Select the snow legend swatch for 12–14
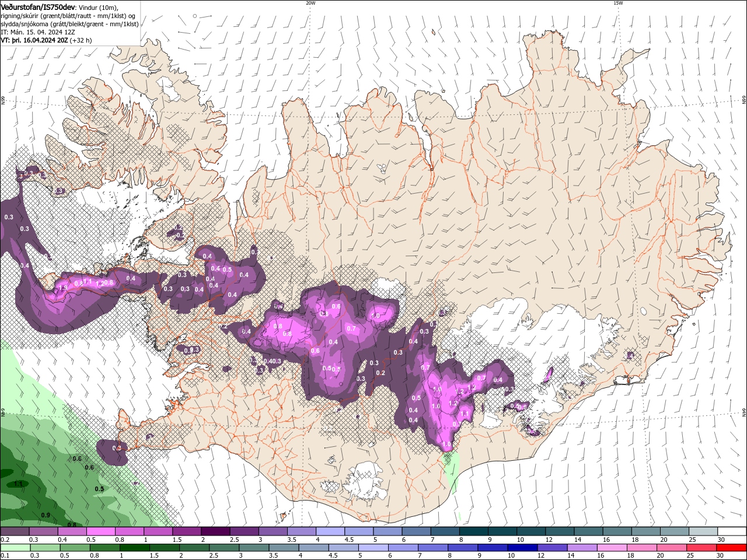Image resolution: width=747 pixels, height=560 pixels. click(559, 531)
